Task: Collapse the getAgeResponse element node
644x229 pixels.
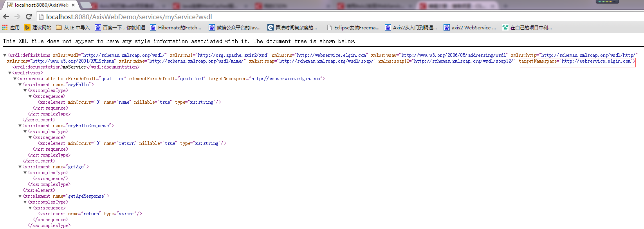Action: (20, 196)
